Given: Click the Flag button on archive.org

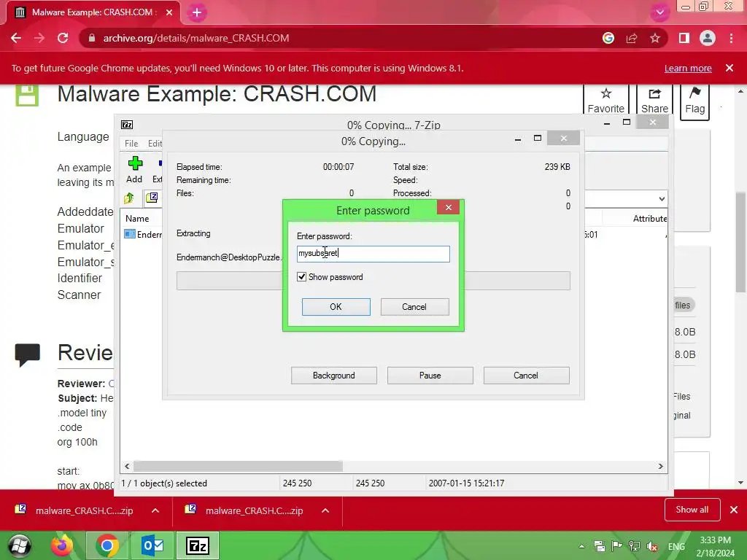Looking at the screenshot, I should coord(695,101).
